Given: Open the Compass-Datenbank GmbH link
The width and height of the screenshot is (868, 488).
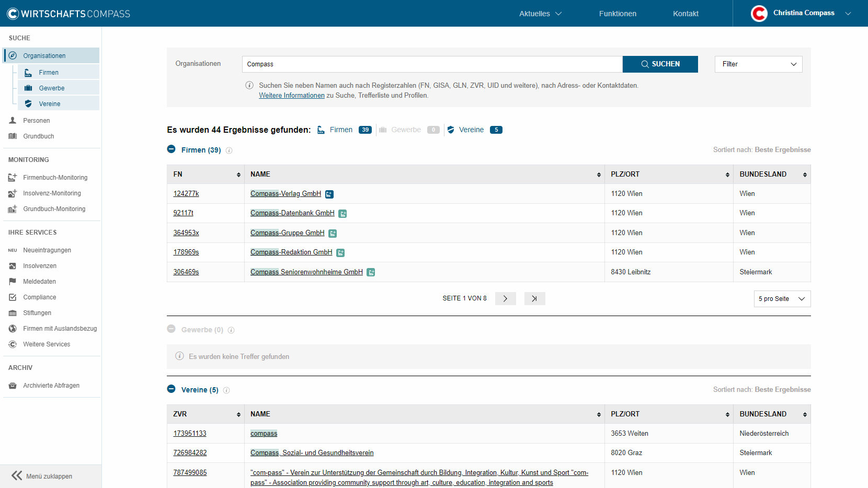Looking at the screenshot, I should (292, 213).
